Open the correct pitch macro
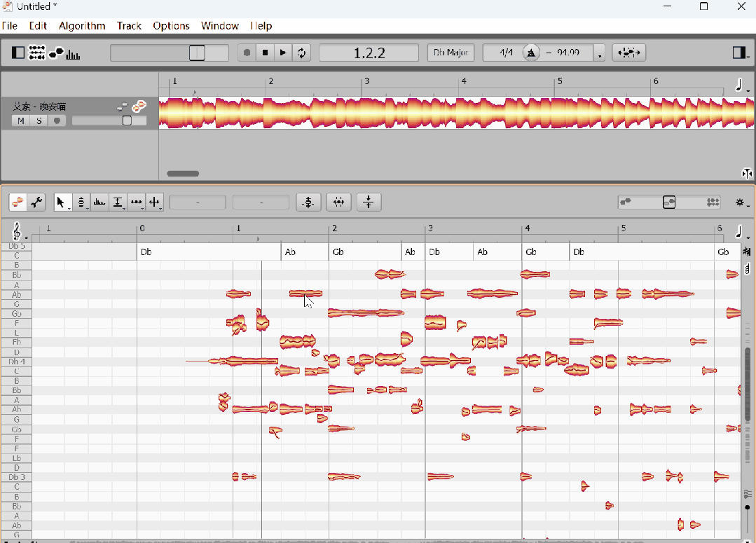This screenshot has height=543, width=756. pos(308,202)
